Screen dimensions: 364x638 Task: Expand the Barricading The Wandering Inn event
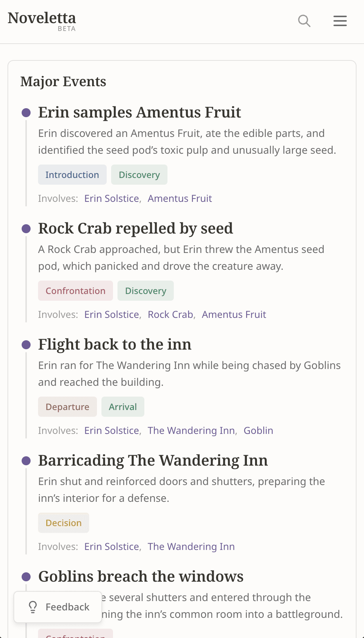[x=153, y=460]
